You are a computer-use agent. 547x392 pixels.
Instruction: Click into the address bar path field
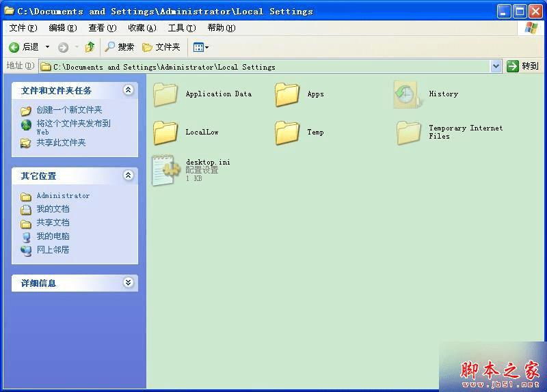(x=265, y=66)
